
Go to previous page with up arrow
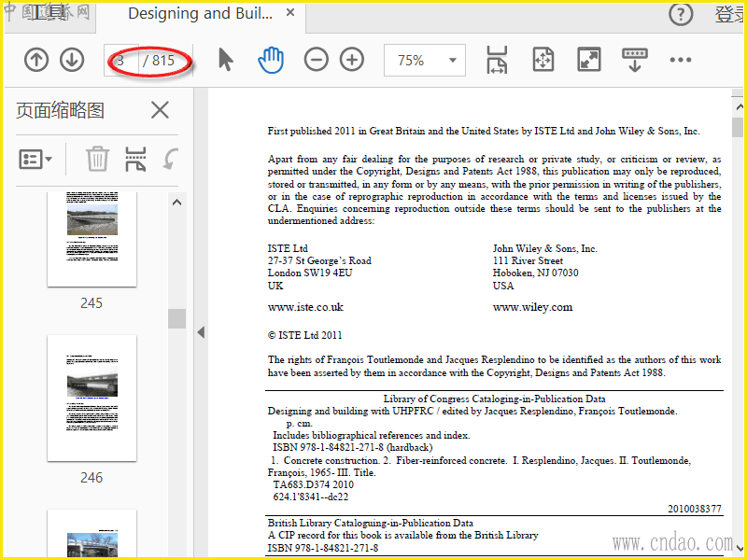35,61
